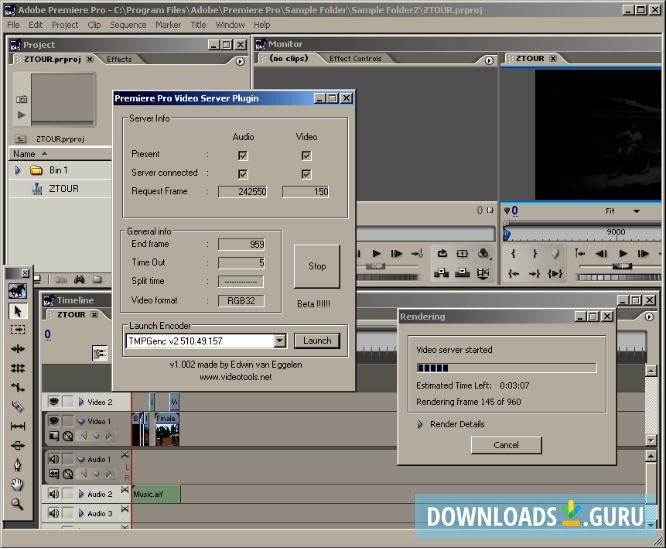Select the Pen tool

coord(17,465)
